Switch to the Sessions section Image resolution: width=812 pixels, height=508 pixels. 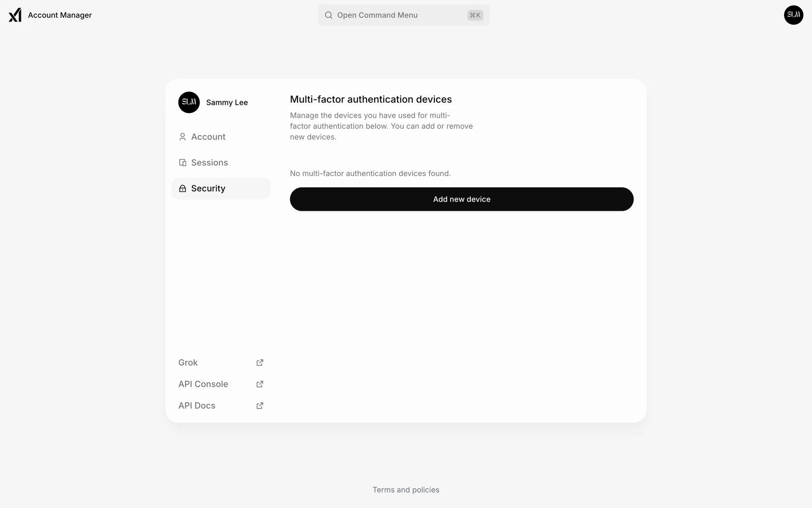[209, 163]
